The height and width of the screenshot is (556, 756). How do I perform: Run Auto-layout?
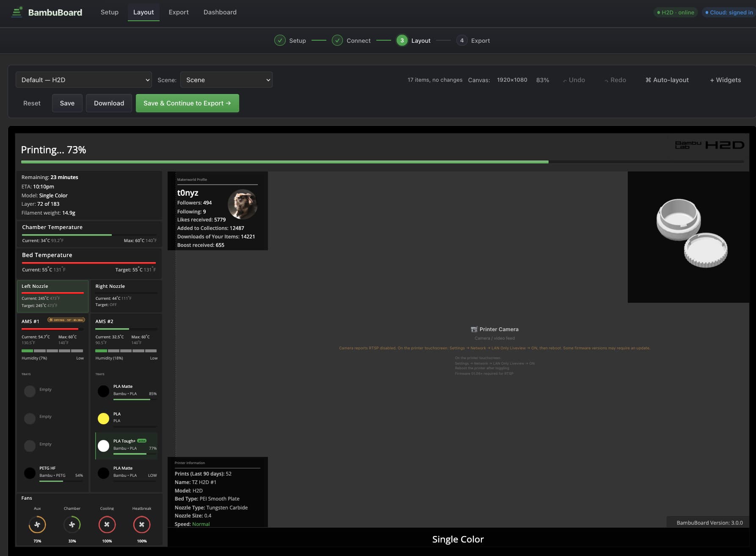pyautogui.click(x=667, y=80)
